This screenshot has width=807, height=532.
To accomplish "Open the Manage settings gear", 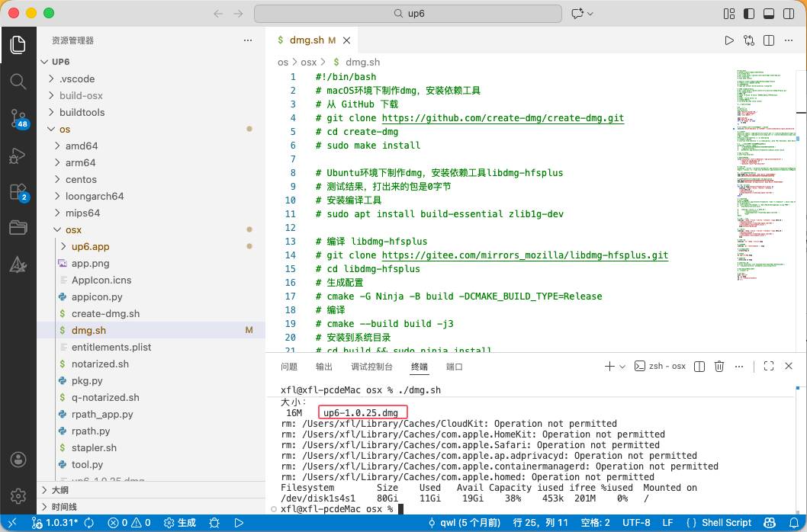I will click(x=18, y=496).
